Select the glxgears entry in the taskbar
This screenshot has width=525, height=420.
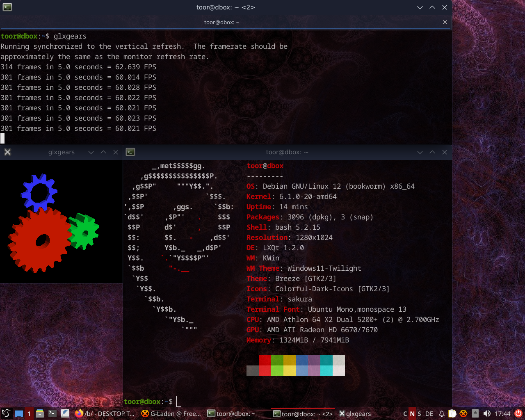355,413
